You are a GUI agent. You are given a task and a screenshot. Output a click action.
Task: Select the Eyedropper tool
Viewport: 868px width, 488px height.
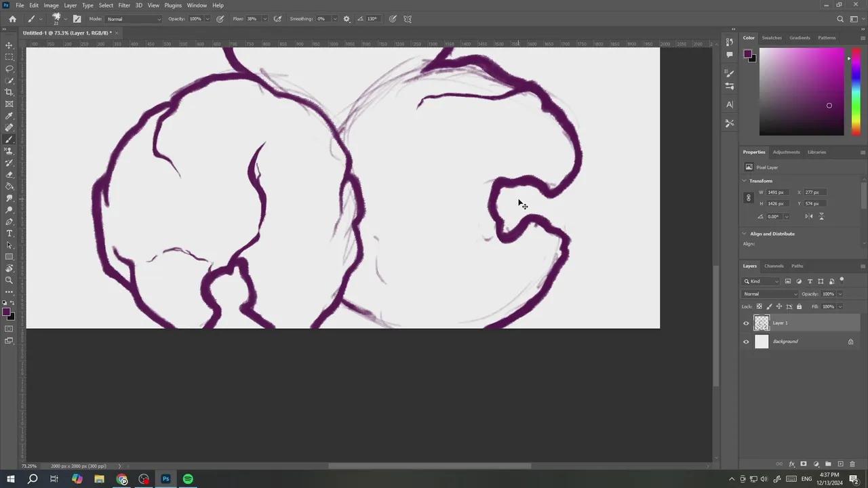(x=9, y=116)
